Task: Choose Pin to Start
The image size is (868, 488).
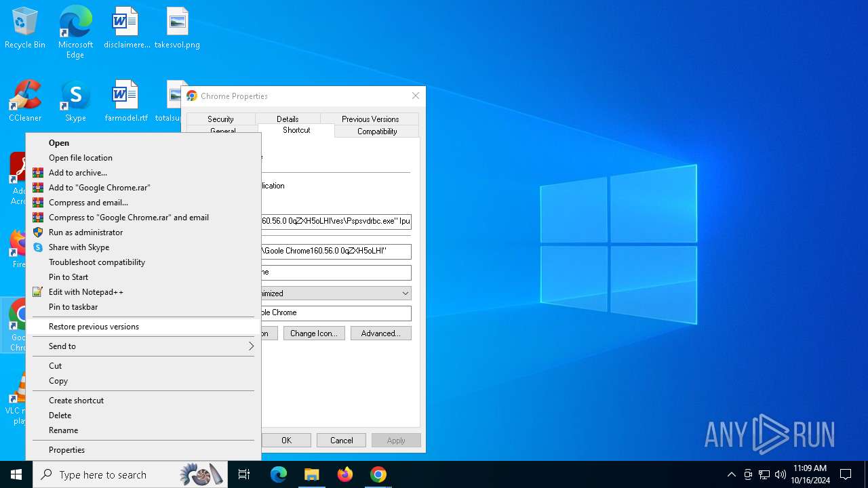Action: click(x=143, y=277)
